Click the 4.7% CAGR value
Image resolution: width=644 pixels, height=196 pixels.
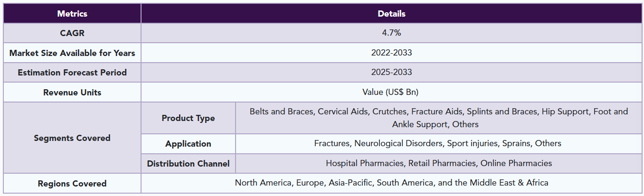tap(391, 33)
